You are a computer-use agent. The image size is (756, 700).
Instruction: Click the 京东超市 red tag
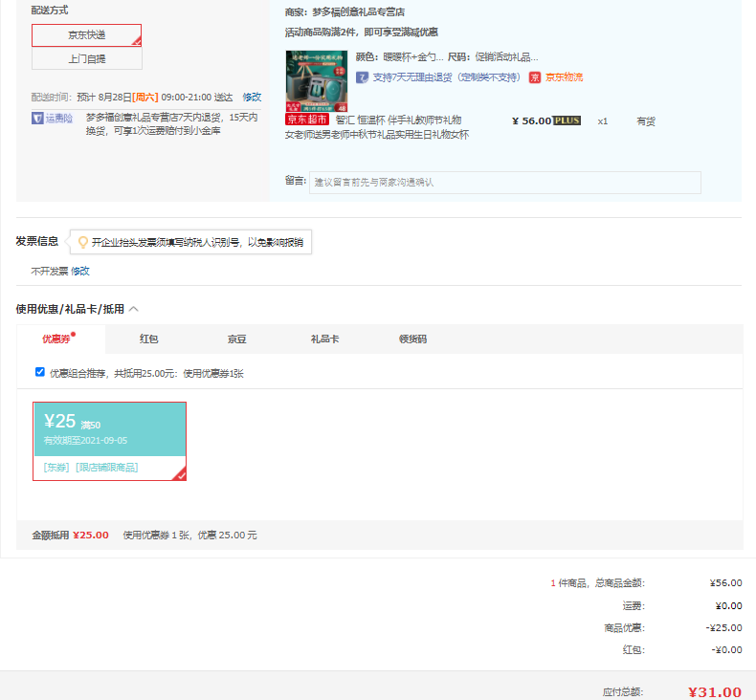coord(307,120)
